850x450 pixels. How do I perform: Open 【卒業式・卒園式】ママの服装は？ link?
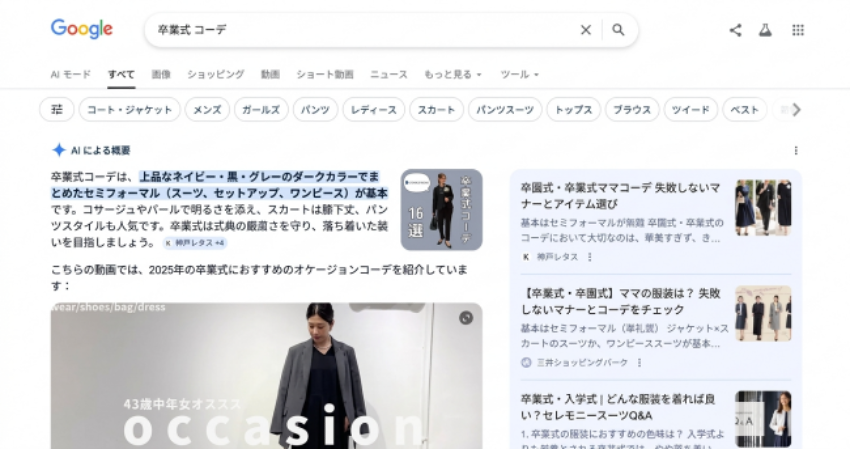[620, 301]
